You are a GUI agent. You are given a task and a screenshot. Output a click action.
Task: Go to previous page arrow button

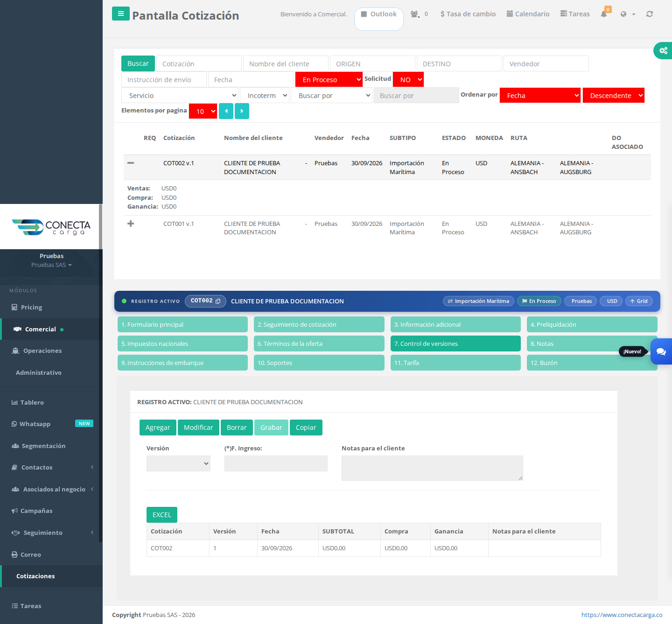pos(226,111)
